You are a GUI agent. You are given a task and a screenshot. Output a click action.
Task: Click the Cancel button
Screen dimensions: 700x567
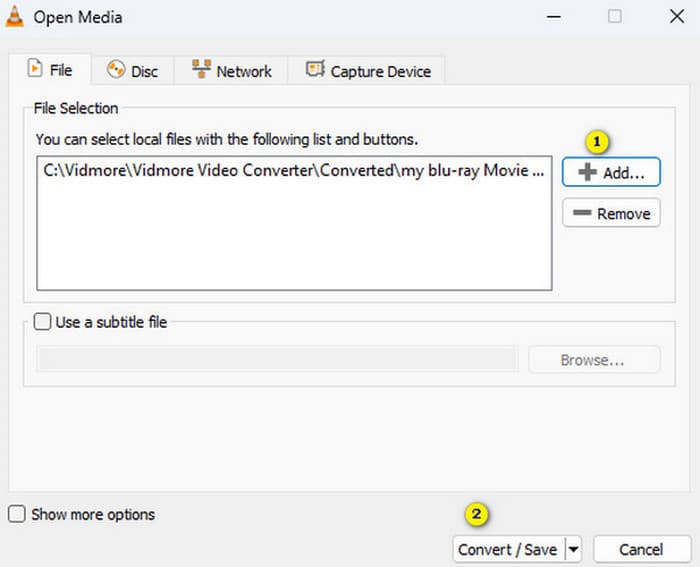pos(641,549)
